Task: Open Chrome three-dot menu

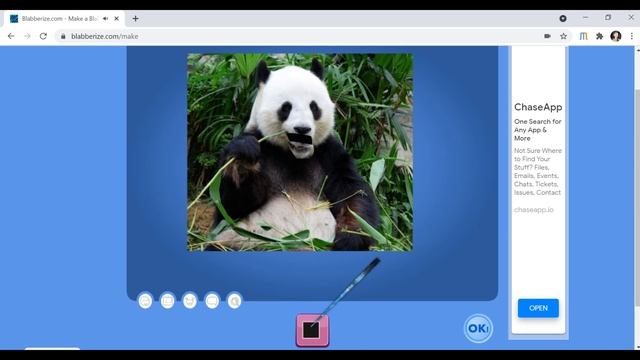Action: [x=632, y=36]
